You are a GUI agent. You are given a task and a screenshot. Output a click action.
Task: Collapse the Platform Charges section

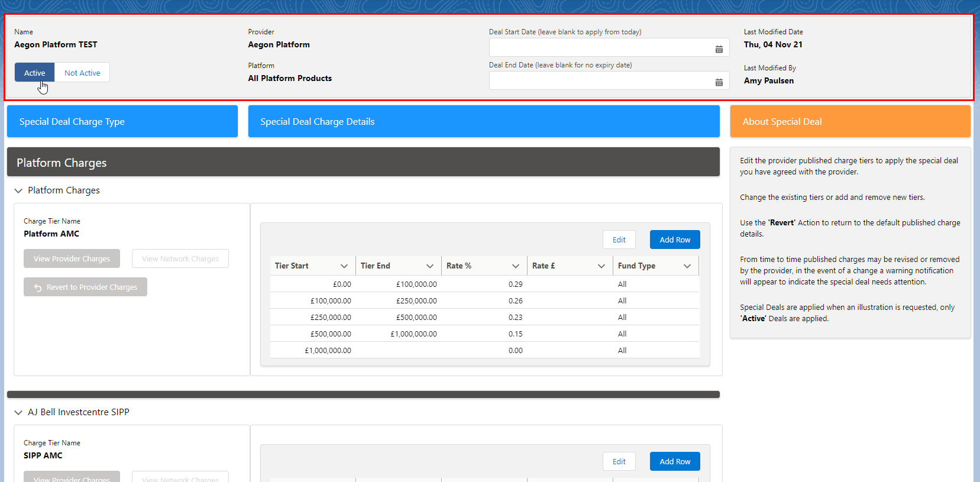18,190
